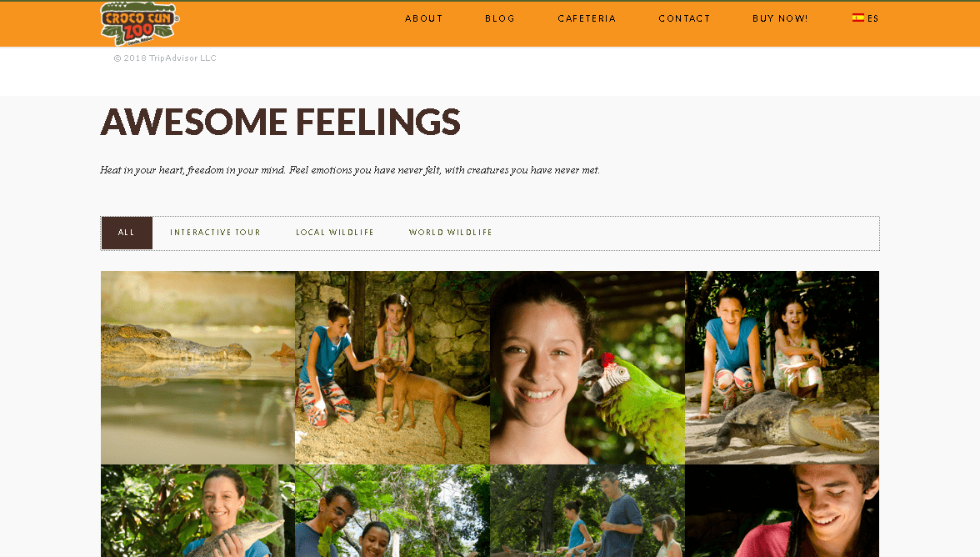This screenshot has height=557, width=980.
Task: Filter gallery by Interactive Tour
Action: point(215,233)
